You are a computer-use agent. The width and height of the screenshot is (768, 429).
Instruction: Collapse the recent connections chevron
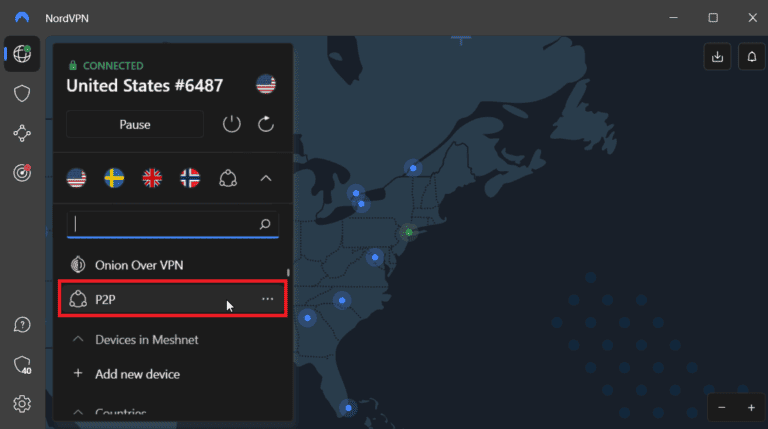[266, 178]
